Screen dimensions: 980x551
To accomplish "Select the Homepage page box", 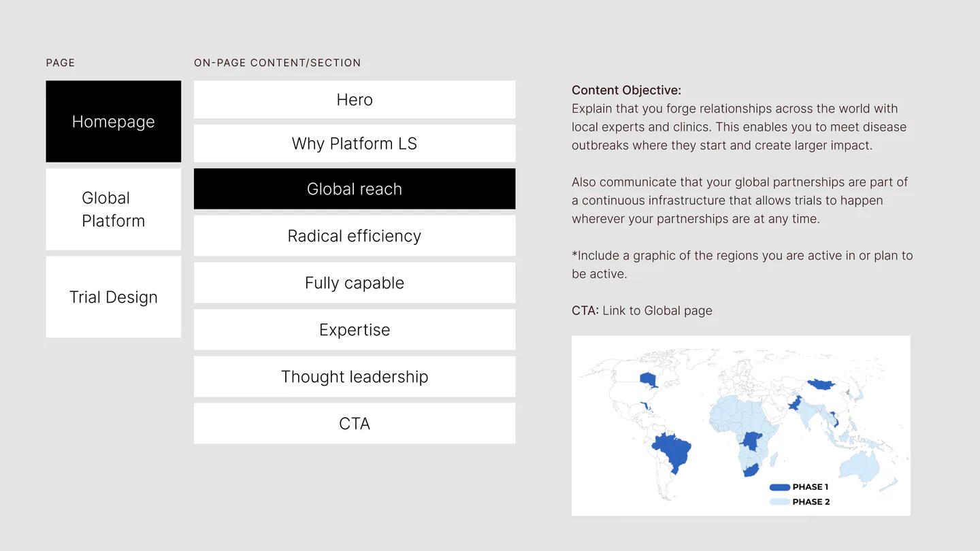I will coord(114,121).
